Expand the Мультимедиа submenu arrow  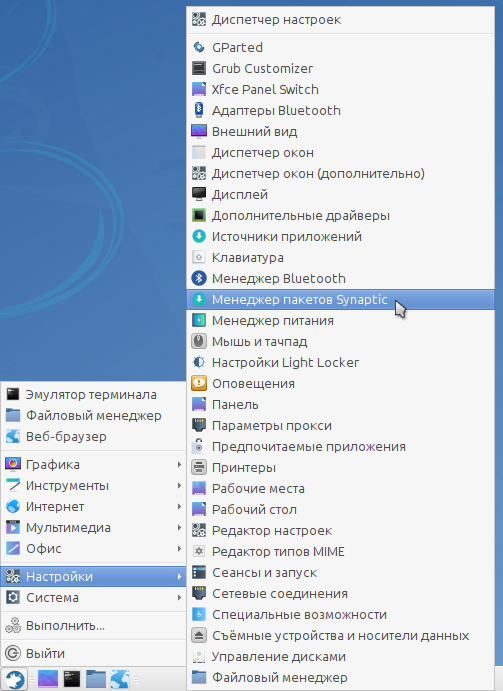coord(179,528)
